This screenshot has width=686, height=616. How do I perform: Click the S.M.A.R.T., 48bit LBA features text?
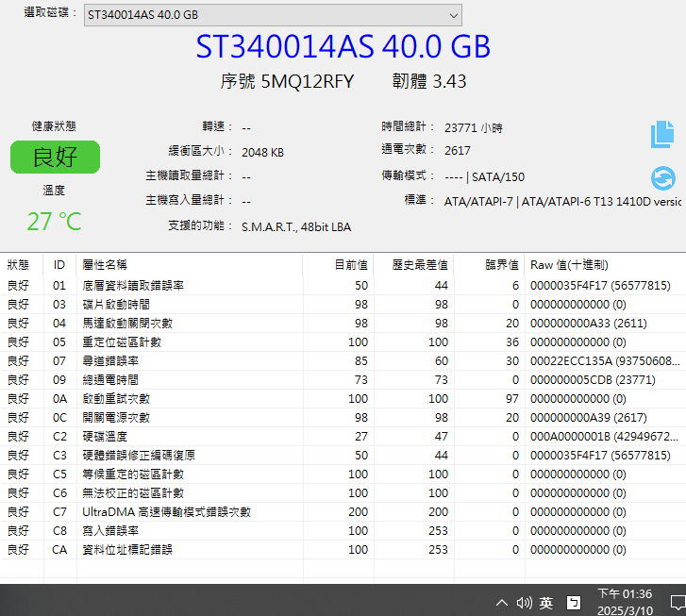[x=296, y=227]
